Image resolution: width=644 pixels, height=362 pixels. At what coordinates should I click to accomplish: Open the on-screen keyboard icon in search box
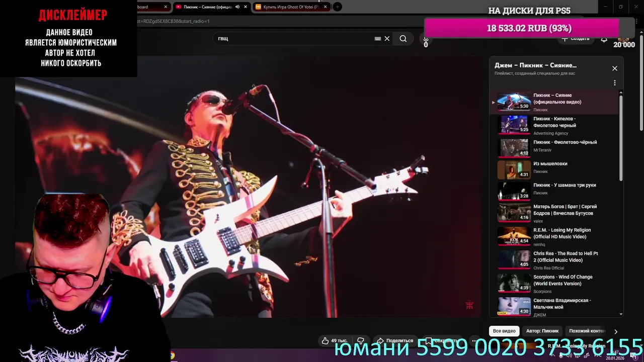click(x=378, y=39)
